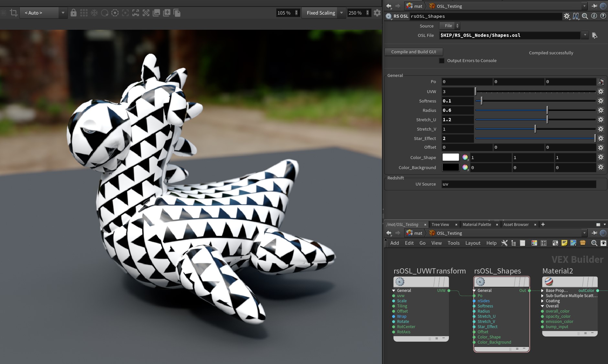The height and width of the screenshot is (364, 608).
Task: Click the snowflake freeze icon
Action: point(94,13)
